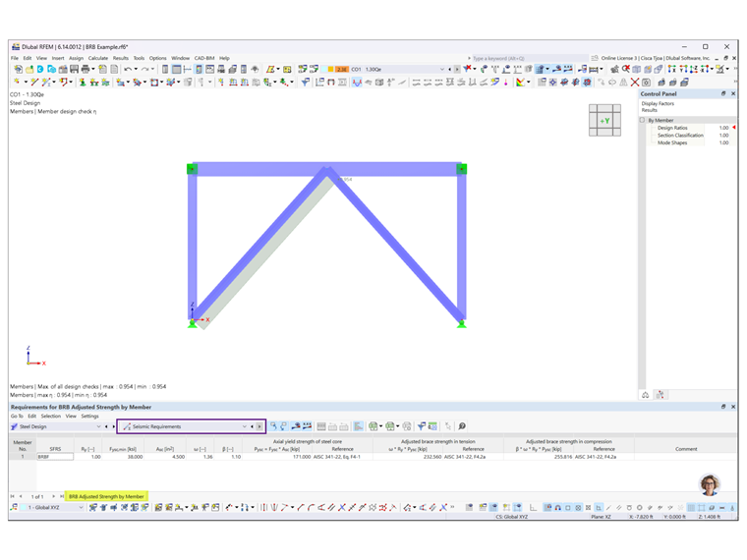Click the table filter funnel icon
The image size is (747, 560).
click(421, 426)
